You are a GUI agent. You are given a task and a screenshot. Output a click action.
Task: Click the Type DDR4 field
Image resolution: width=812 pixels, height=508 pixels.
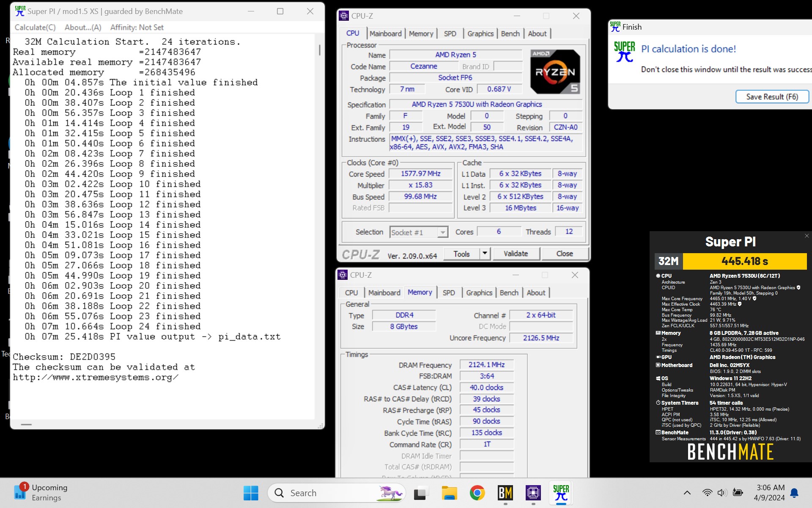404,315
